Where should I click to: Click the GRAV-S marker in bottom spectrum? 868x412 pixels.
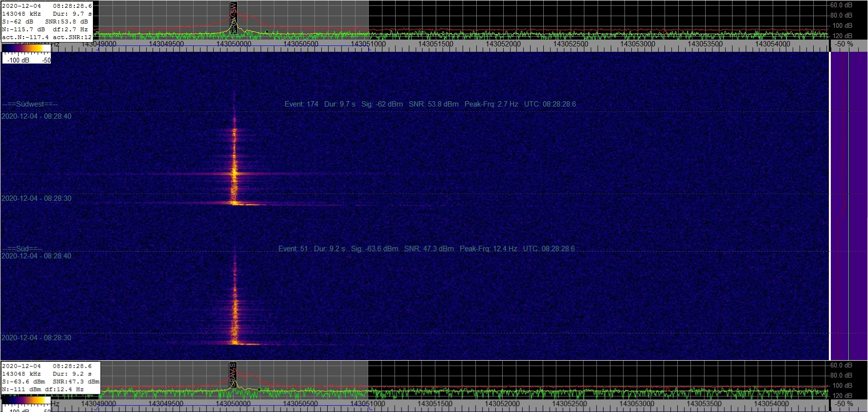pos(233,375)
